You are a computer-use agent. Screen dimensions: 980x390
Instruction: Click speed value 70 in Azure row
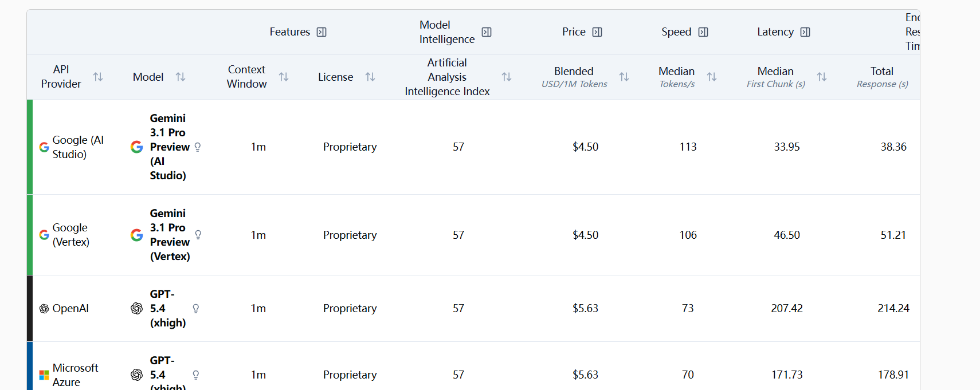[x=688, y=375]
